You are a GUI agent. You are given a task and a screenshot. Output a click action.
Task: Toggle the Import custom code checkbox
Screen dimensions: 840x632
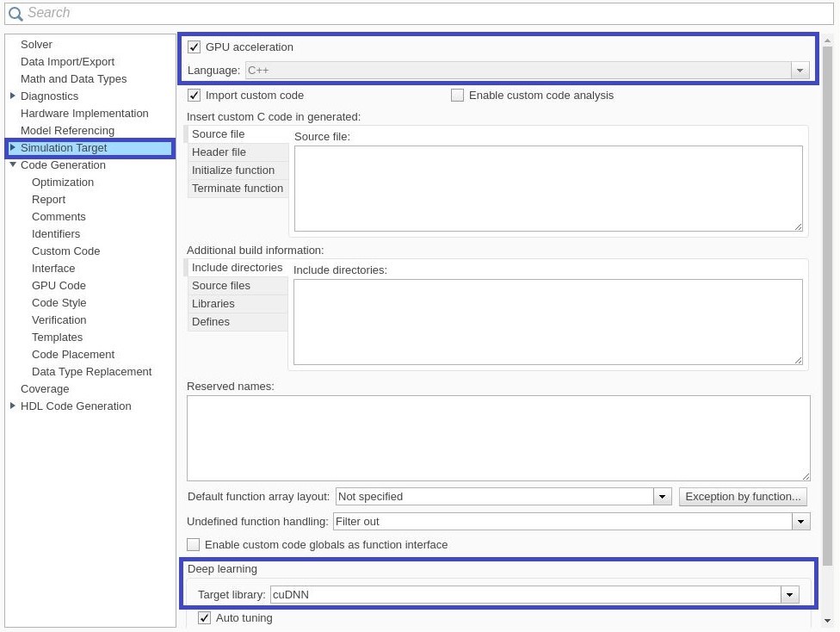[x=194, y=96]
